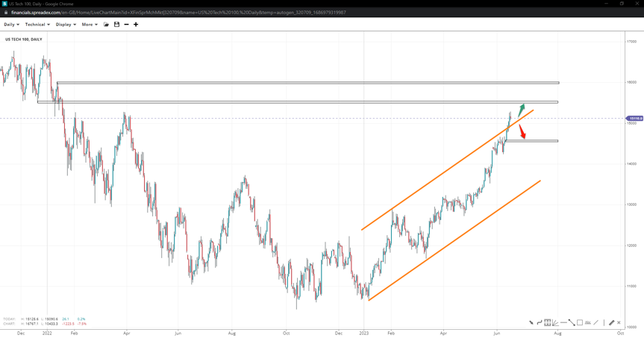Select the Fibonacci grid tool
Screen dimensions: 644x338
548,322
